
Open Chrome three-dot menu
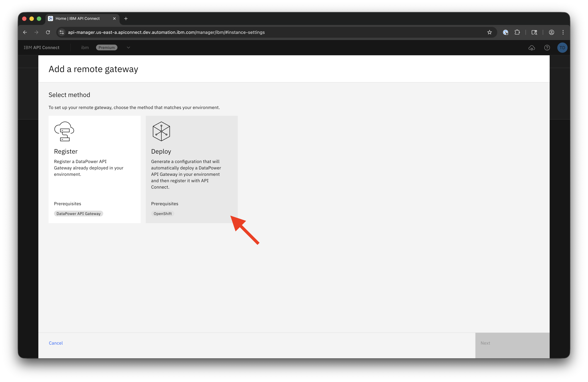(x=563, y=32)
